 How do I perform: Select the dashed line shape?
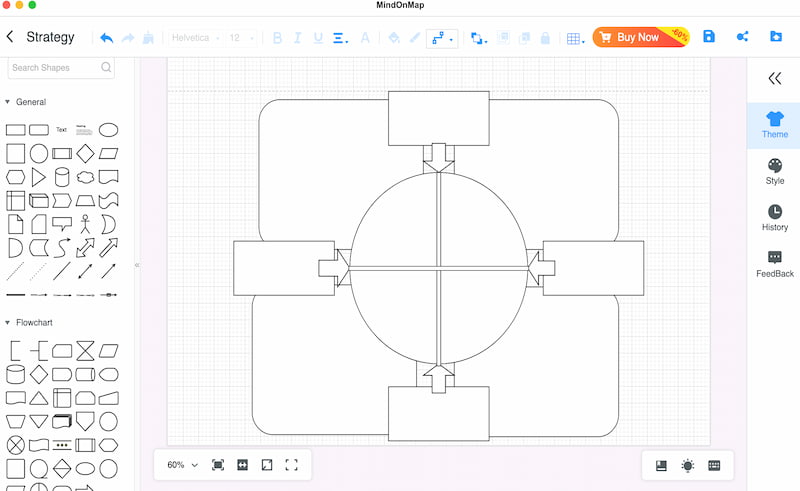click(15, 272)
